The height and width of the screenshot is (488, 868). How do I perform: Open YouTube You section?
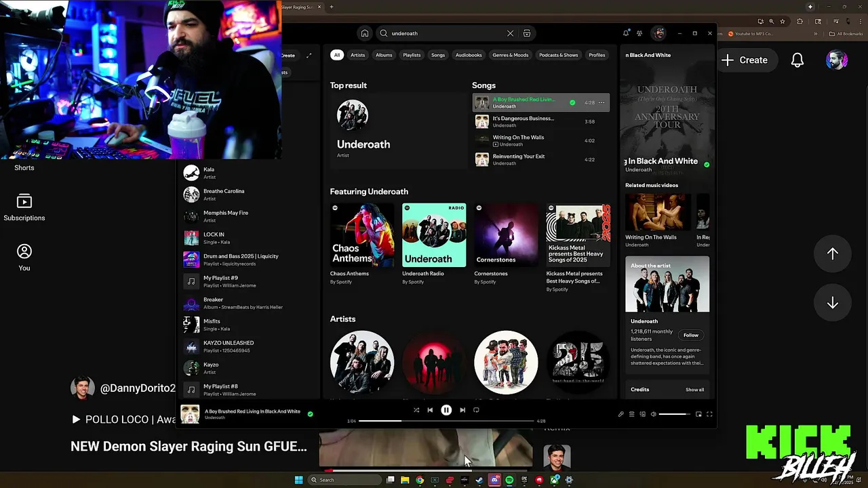point(24,258)
